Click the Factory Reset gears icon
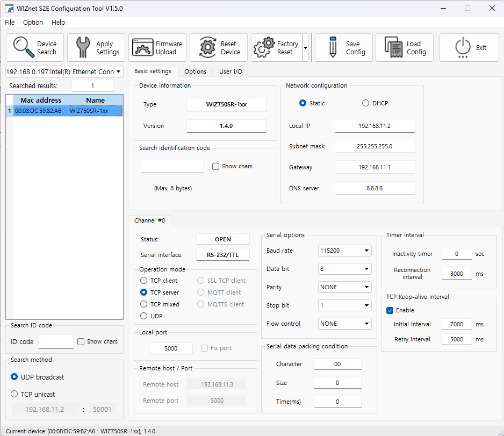The image size is (504, 436). click(x=264, y=48)
